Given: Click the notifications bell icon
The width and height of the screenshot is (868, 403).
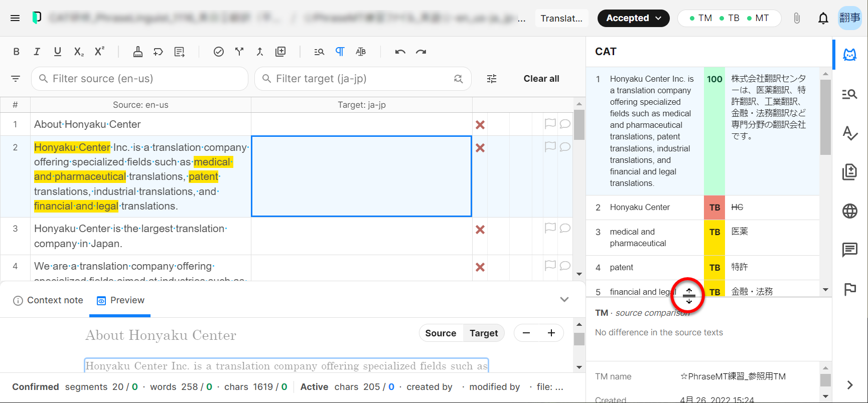Looking at the screenshot, I should point(823,19).
